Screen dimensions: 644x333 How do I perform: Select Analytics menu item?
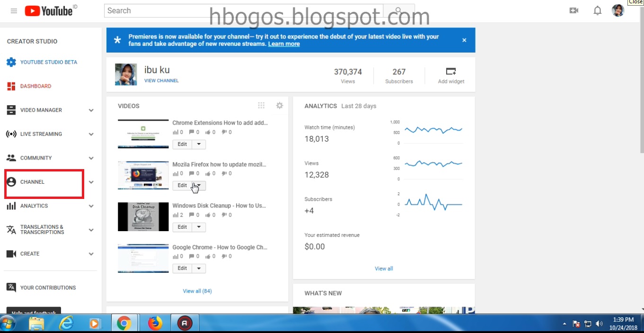[34, 206]
